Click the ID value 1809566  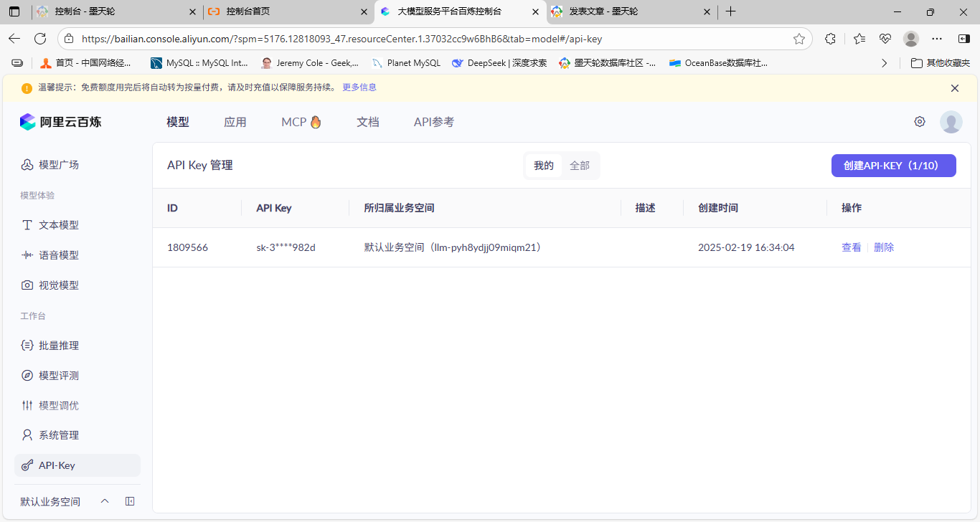(188, 247)
